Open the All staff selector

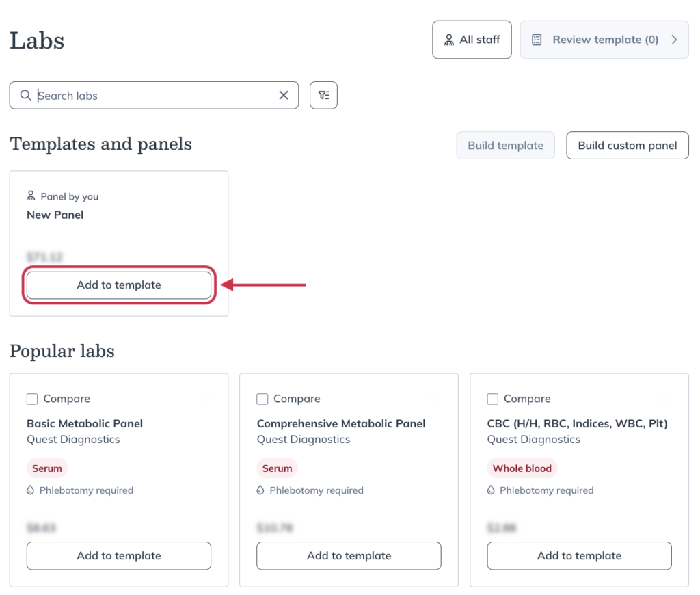click(x=472, y=40)
